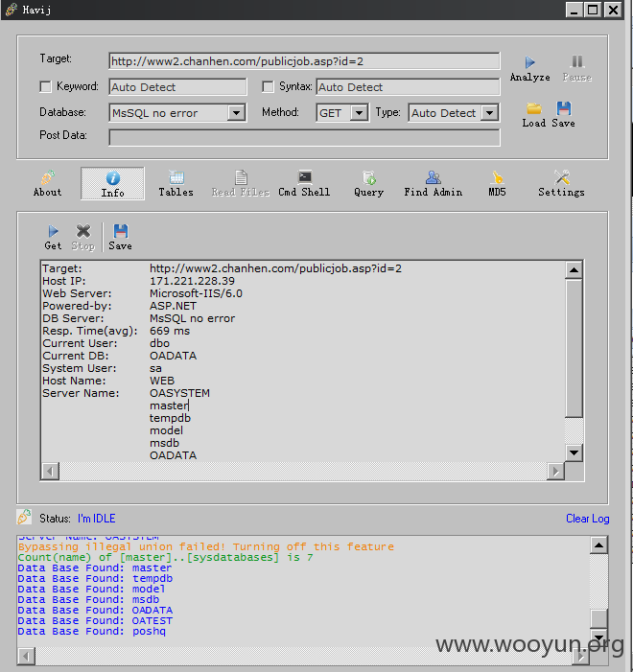The image size is (633, 672).
Task: Save info with the panel Save icon
Action: 121,231
